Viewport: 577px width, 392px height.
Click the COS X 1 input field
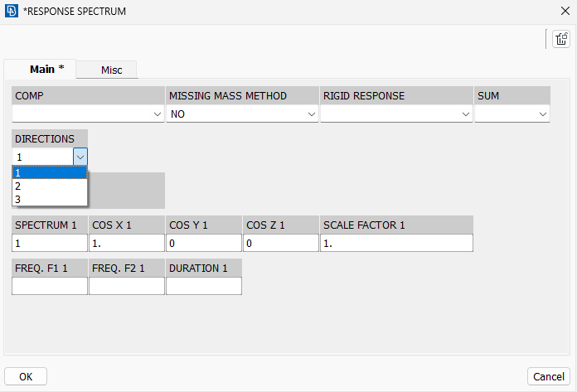(127, 243)
